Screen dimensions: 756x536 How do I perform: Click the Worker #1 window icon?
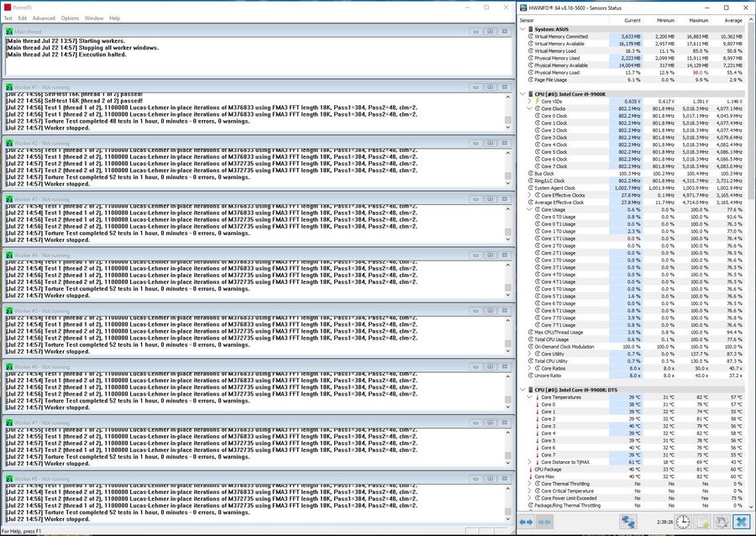pyautogui.click(x=9, y=87)
